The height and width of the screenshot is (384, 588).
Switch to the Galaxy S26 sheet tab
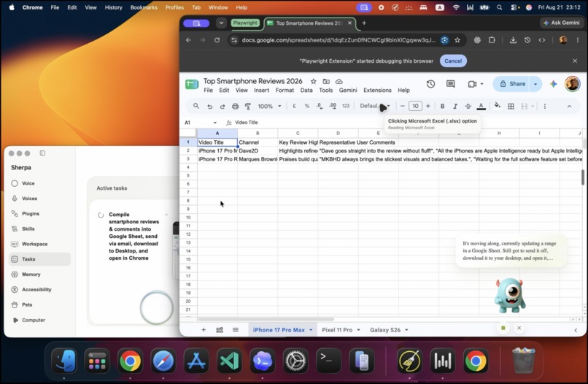tap(384, 330)
